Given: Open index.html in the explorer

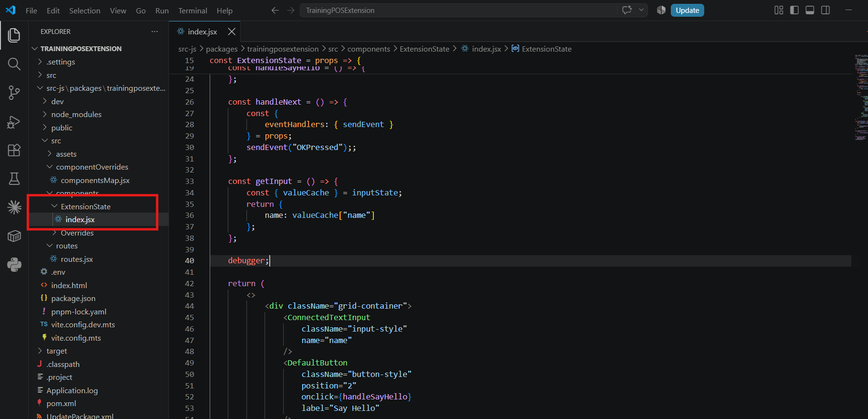Looking at the screenshot, I should click(98, 285).
